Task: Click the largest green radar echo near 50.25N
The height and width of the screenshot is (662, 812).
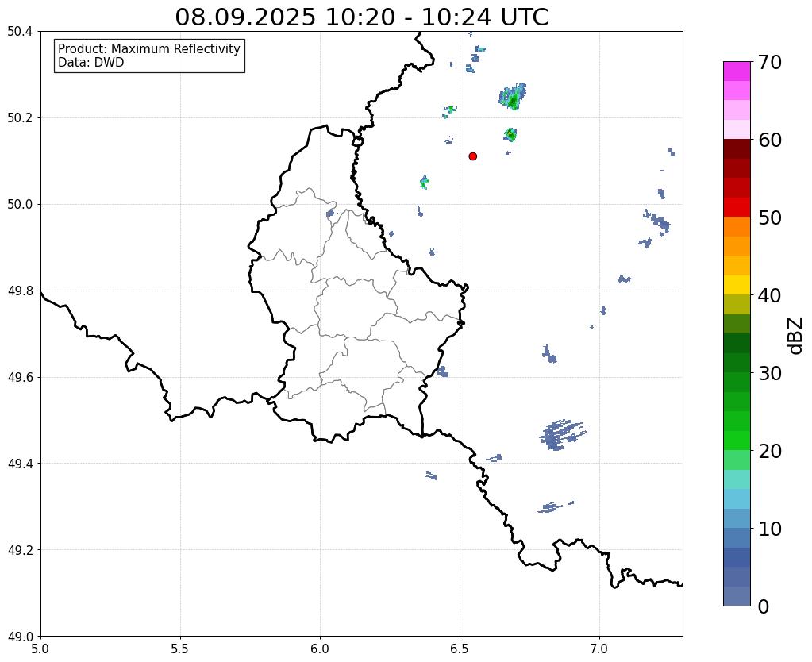Action: tap(513, 96)
